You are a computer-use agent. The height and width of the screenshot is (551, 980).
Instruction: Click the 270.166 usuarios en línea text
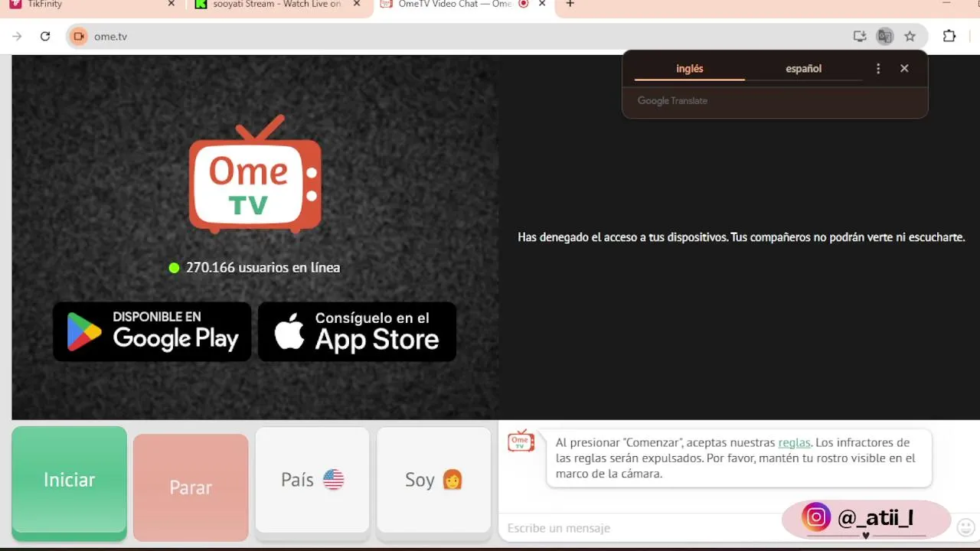[263, 268]
